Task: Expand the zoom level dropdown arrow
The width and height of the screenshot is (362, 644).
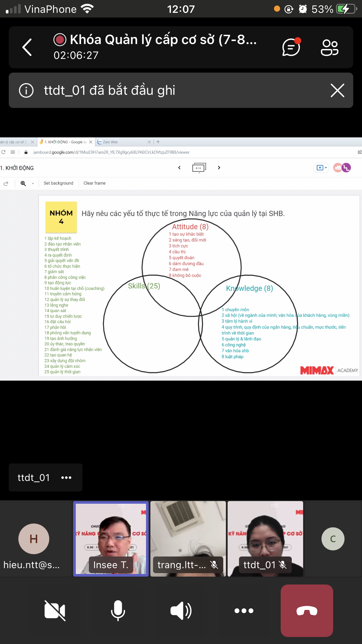Action: click(x=33, y=183)
